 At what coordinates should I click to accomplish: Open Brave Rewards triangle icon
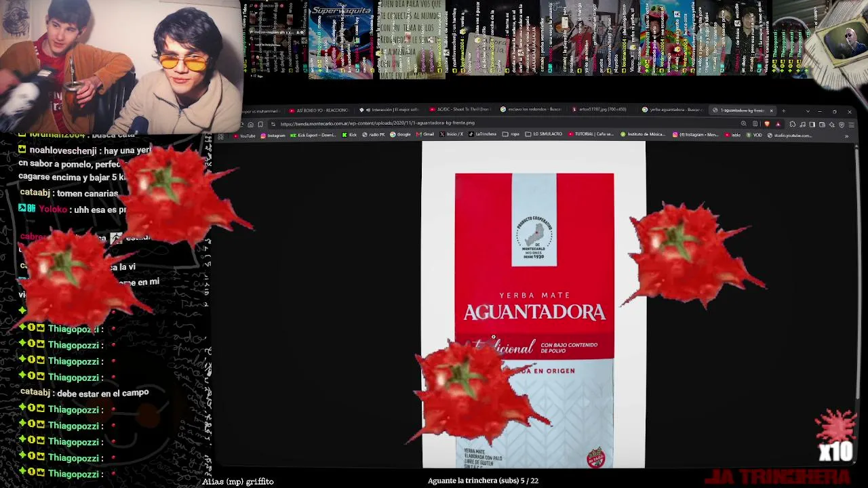pyautogui.click(x=778, y=124)
